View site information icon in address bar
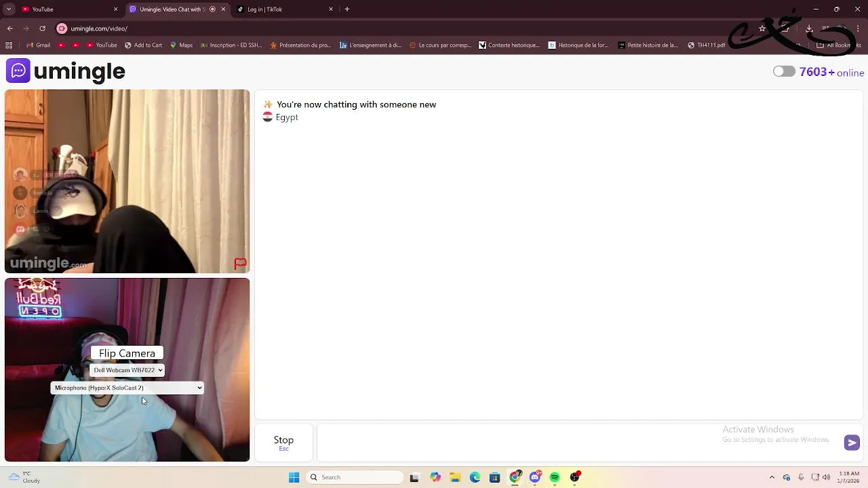 pos(62,28)
